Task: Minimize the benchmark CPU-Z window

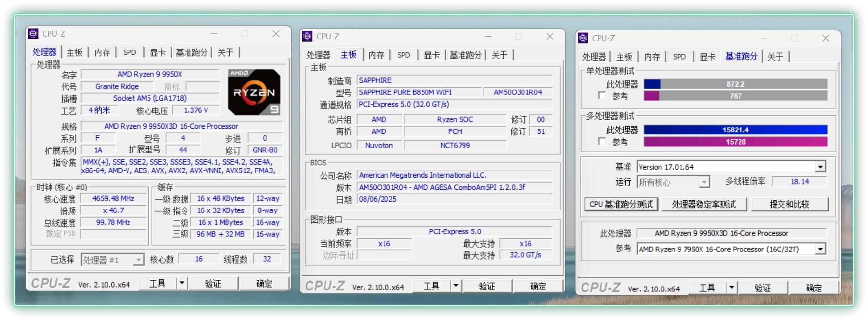Action: (764, 38)
